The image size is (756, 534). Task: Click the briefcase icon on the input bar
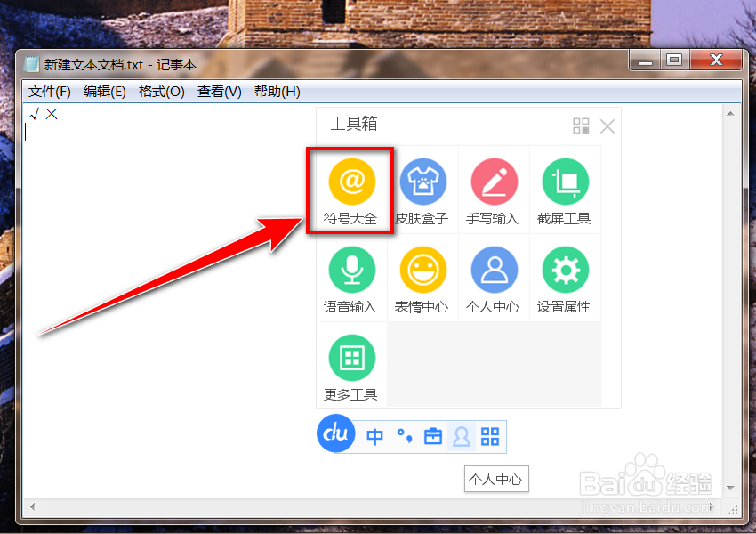point(432,436)
